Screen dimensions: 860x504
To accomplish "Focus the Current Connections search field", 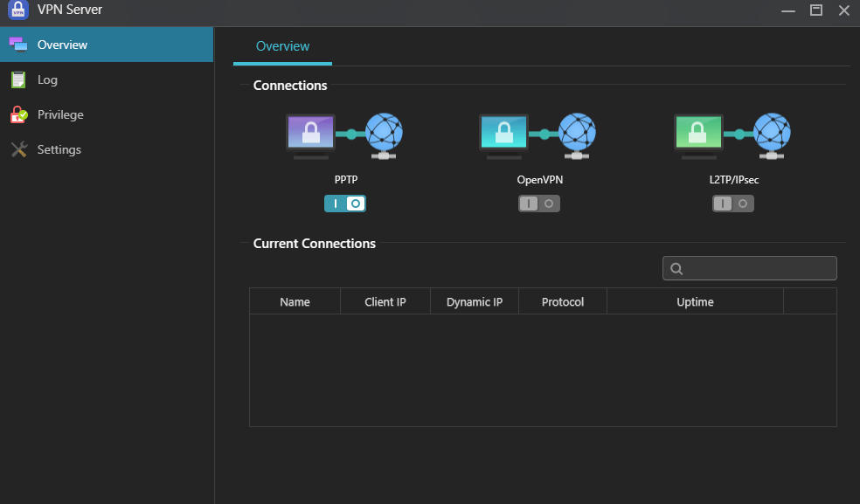I will (x=750, y=268).
